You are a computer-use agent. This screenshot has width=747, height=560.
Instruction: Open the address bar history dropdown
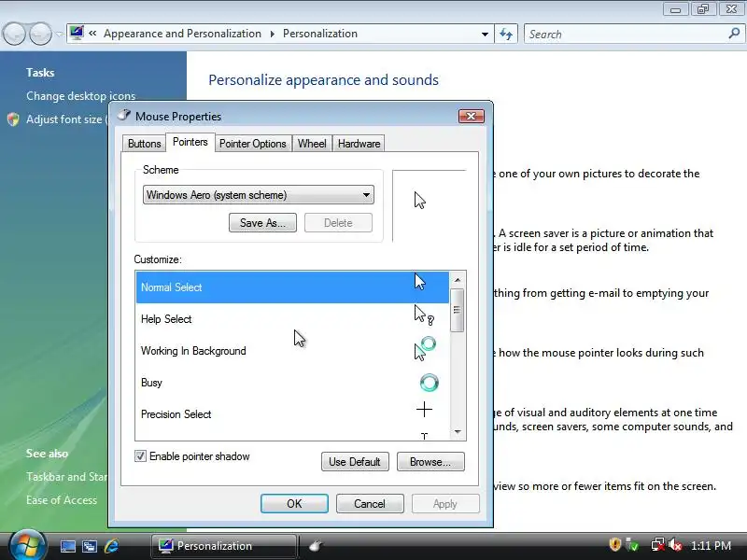(485, 35)
